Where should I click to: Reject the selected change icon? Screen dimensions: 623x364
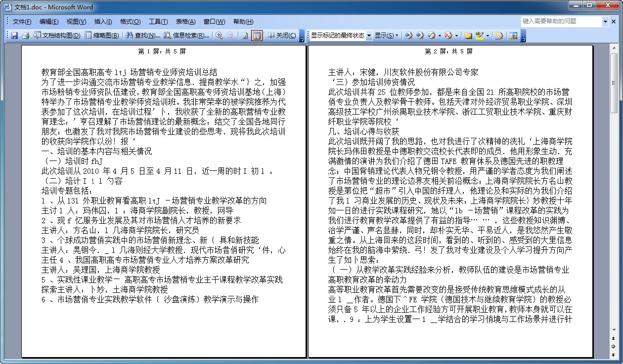[447, 36]
